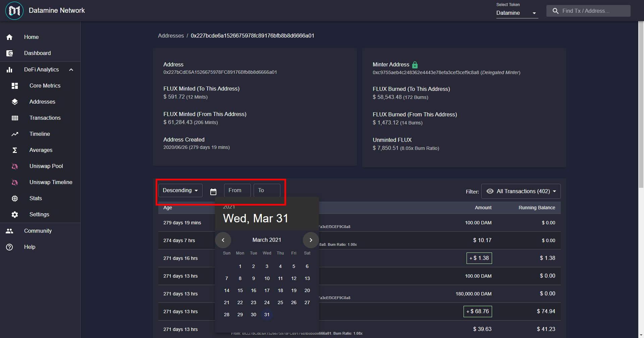Go to previous month in calendar
This screenshot has height=338, width=644.
223,240
